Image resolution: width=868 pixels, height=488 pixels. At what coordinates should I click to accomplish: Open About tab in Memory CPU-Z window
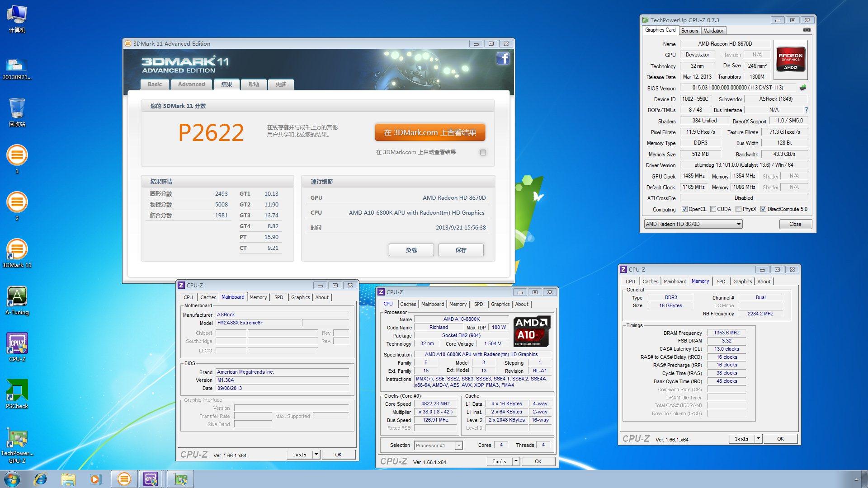764,282
